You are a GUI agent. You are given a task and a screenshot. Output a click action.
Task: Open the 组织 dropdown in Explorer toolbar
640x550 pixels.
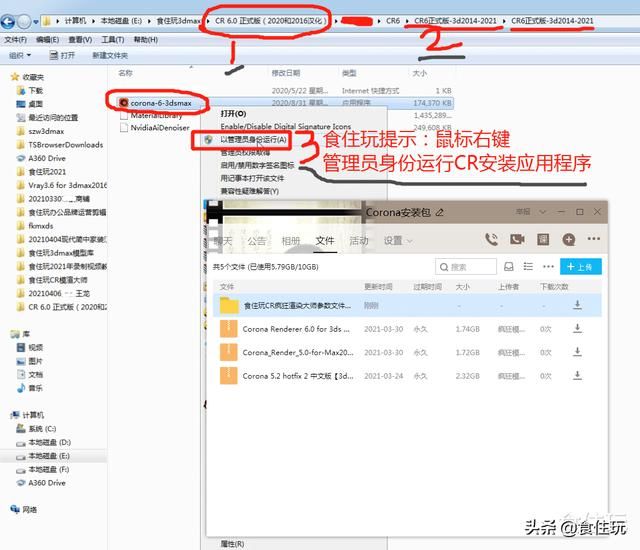20,55
